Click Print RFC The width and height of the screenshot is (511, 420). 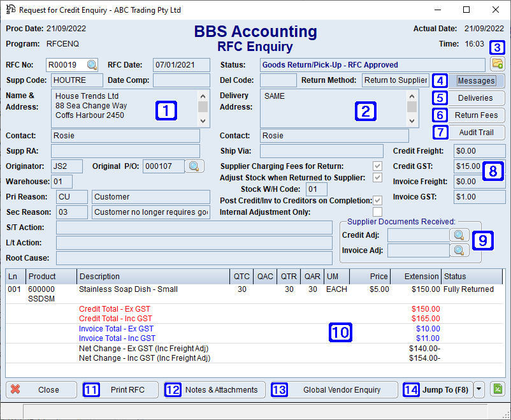[x=127, y=389]
